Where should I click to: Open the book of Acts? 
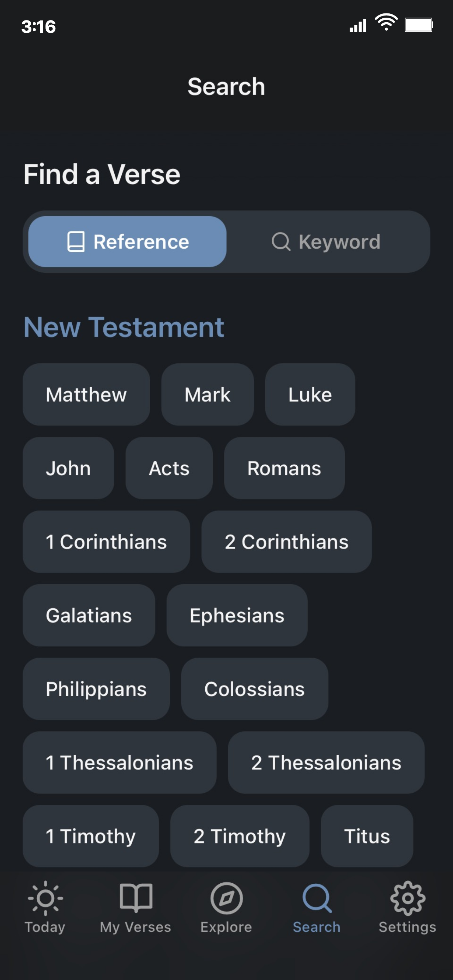pos(169,468)
